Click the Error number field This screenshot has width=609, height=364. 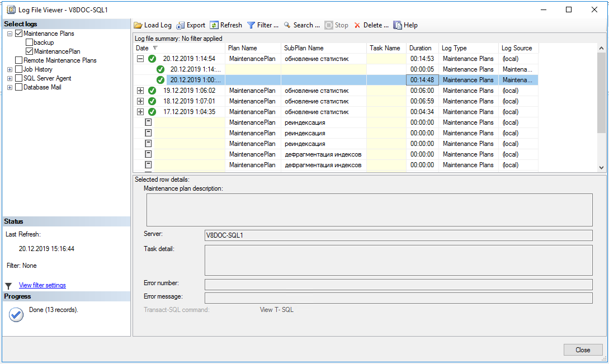pos(399,285)
